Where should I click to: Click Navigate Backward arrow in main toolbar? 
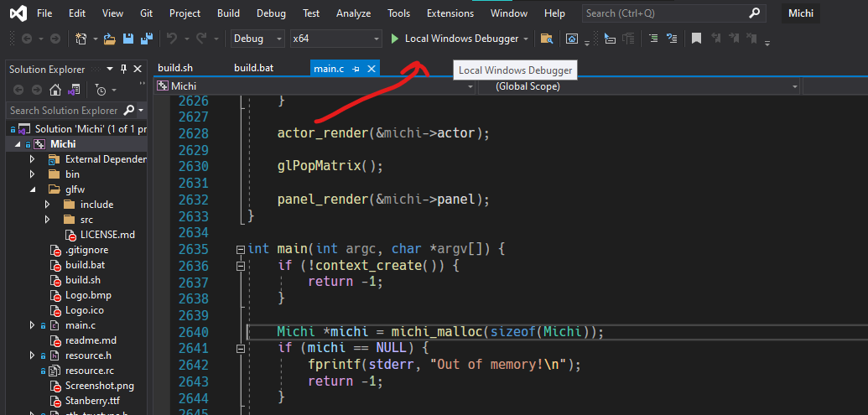tap(26, 39)
